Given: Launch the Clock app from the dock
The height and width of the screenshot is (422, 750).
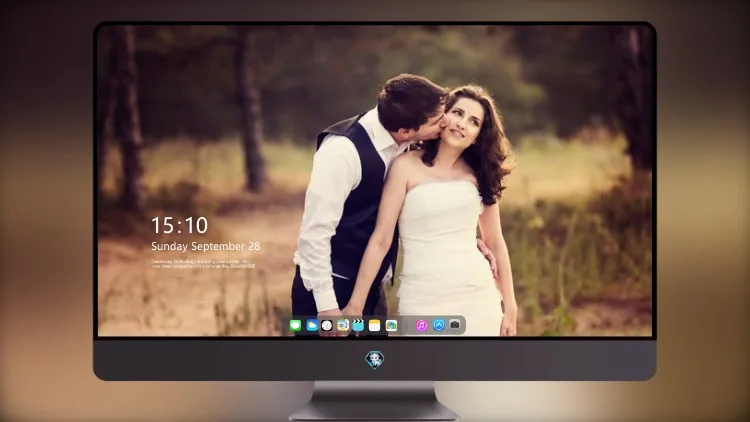Looking at the screenshot, I should click(x=327, y=325).
